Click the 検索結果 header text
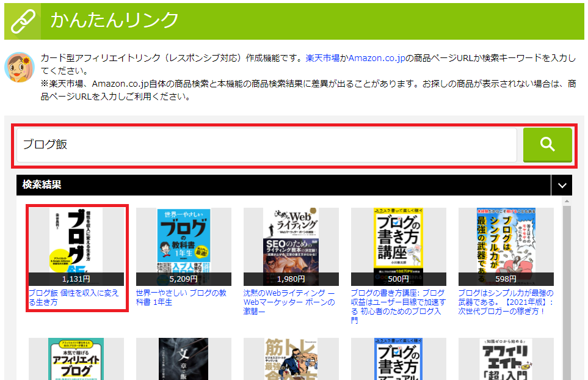The height and width of the screenshot is (380, 588). pos(42,185)
